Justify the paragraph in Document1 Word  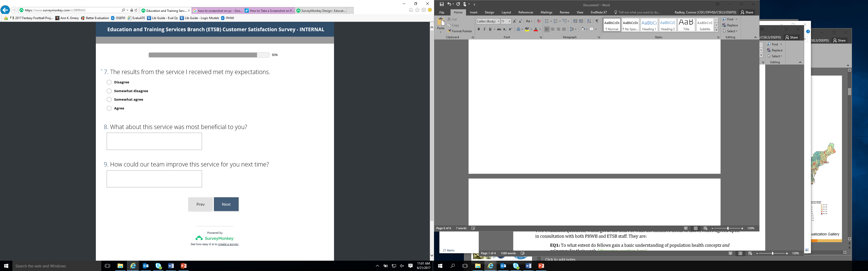coord(564,29)
